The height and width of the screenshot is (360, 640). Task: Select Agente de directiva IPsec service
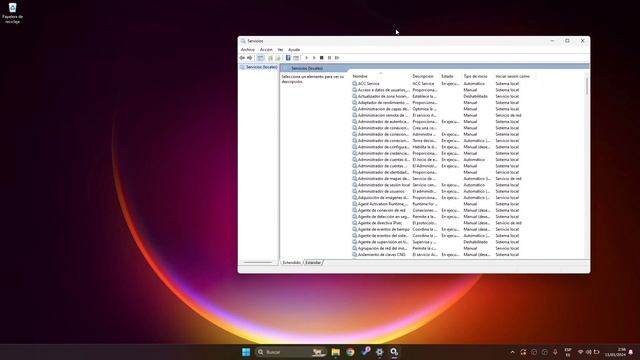pos(380,223)
